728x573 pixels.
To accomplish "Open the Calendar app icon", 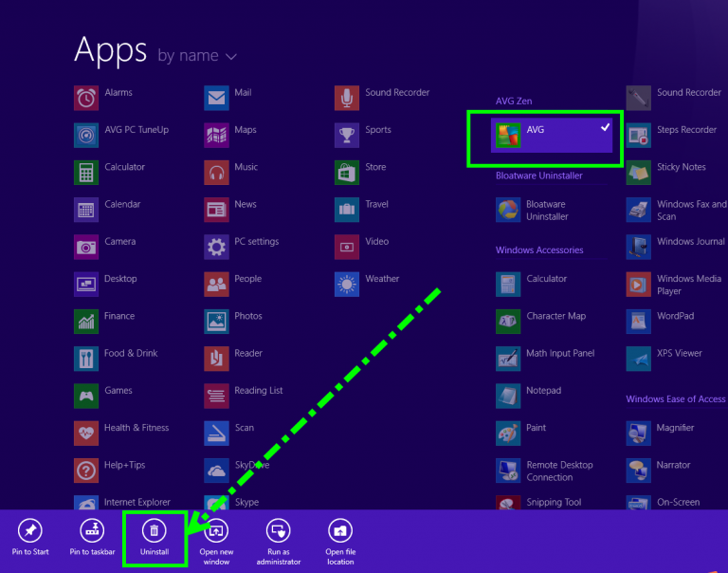I will tap(86, 210).
